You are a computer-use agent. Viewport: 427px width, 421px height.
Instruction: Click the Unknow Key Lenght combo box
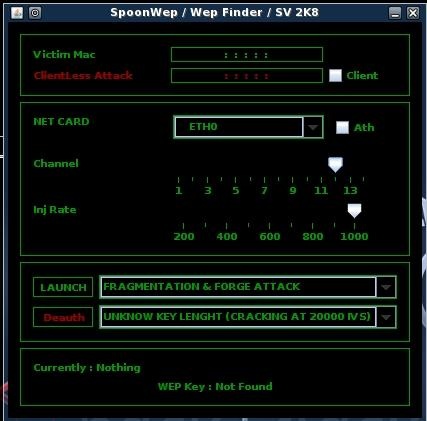point(248,317)
